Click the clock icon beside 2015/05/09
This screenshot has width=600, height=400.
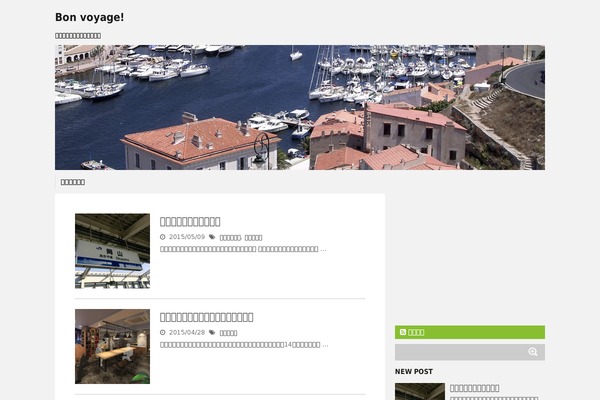click(163, 237)
